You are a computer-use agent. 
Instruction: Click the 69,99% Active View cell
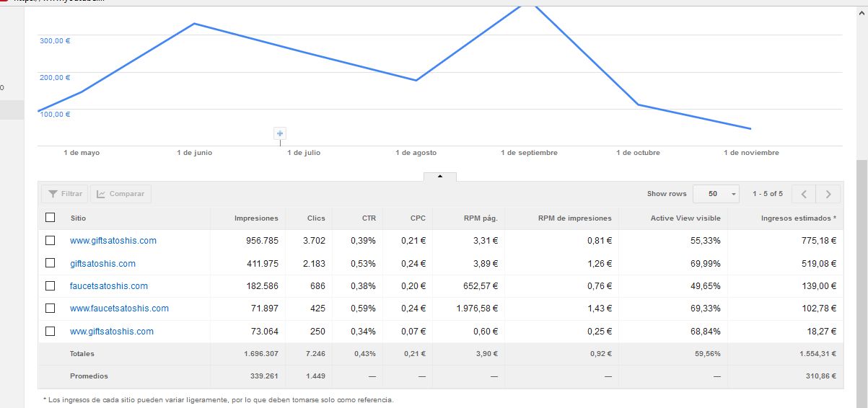(x=706, y=264)
